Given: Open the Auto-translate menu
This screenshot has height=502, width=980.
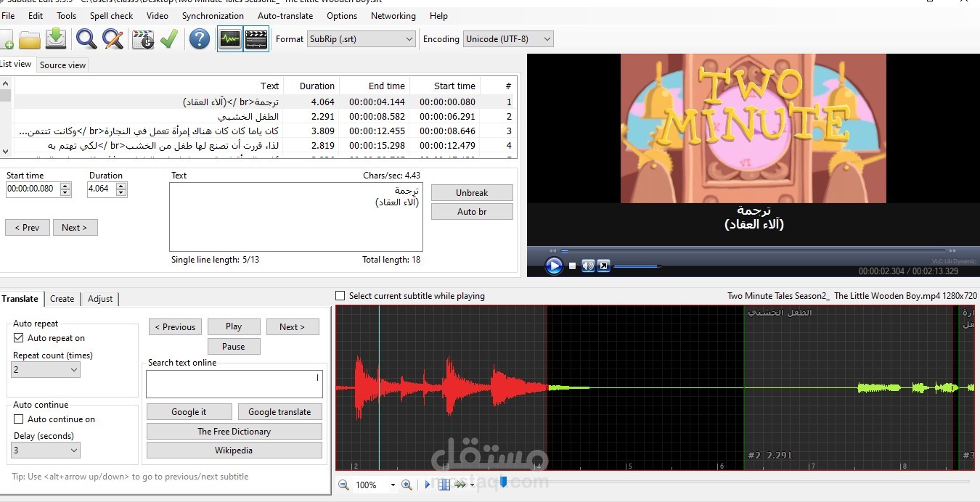Looking at the screenshot, I should [285, 15].
